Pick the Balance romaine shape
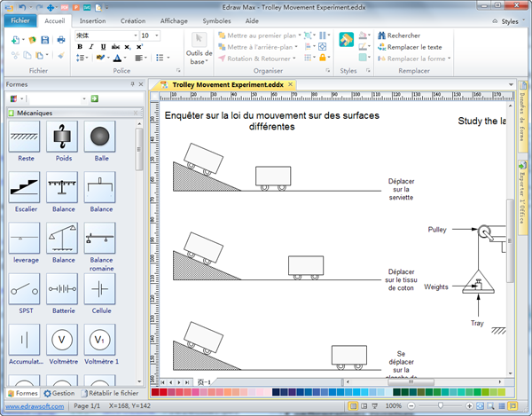Viewport: 532px width, 416px height. click(101, 238)
